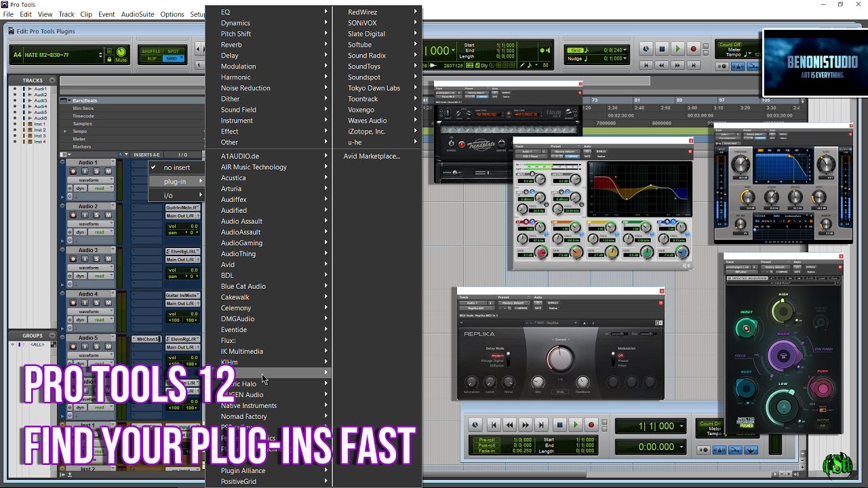Image resolution: width=868 pixels, height=488 pixels.
Task: Toggle the conductor tempo button in the floating Transport
Action: point(751,450)
